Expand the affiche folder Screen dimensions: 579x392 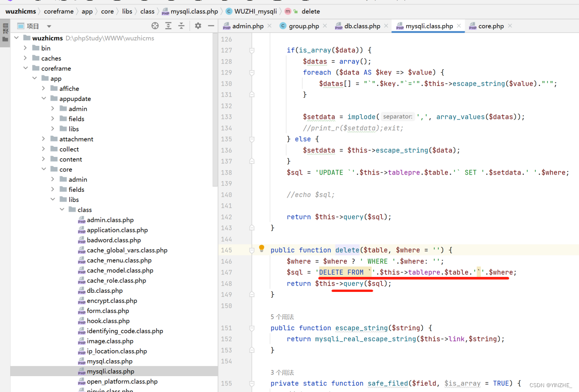[44, 89]
